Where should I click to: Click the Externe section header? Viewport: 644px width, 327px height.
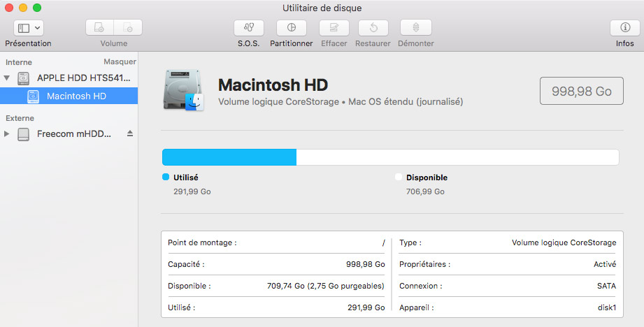coord(20,118)
